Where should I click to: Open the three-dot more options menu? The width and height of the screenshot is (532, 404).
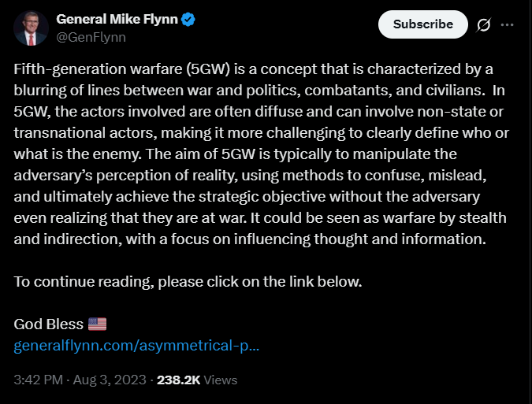[x=507, y=24]
